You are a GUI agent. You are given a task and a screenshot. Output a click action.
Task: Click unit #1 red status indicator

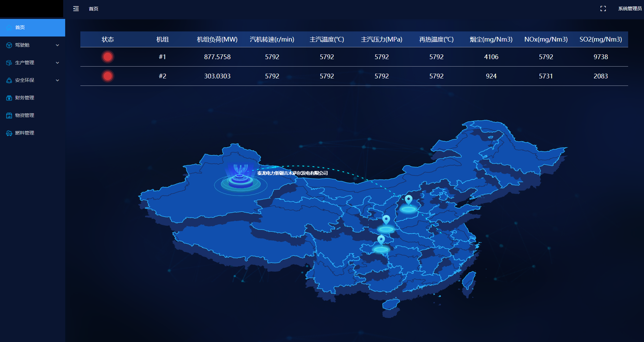coord(108,57)
